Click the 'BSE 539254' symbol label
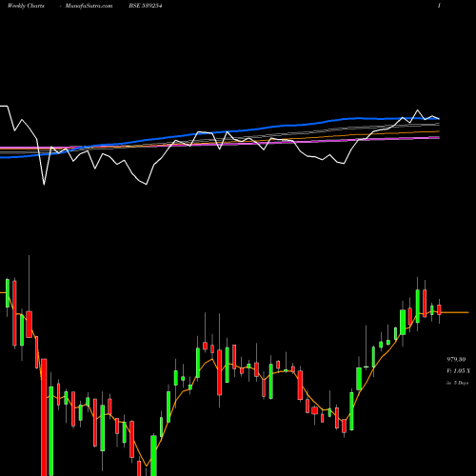The image size is (476, 476). 146,6
